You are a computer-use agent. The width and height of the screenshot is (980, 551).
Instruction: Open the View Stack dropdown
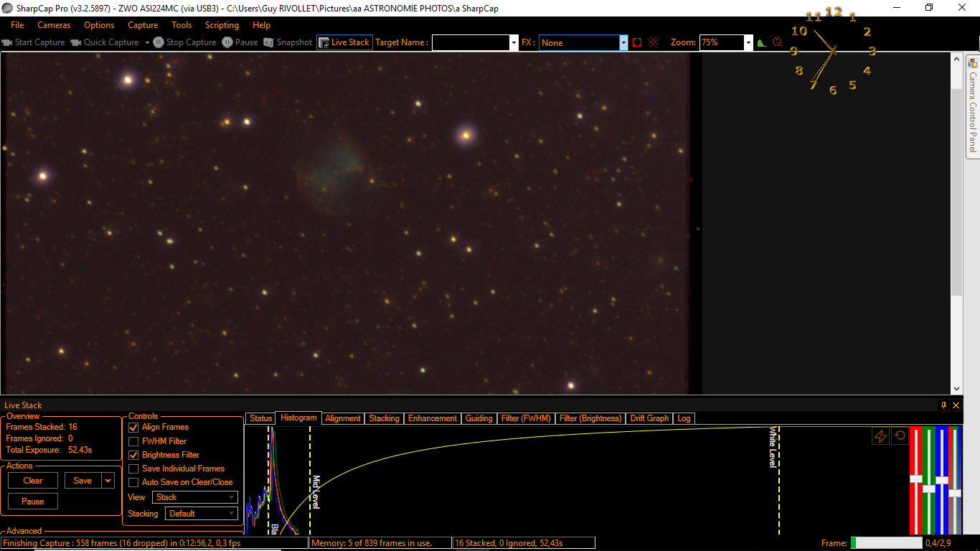[194, 497]
